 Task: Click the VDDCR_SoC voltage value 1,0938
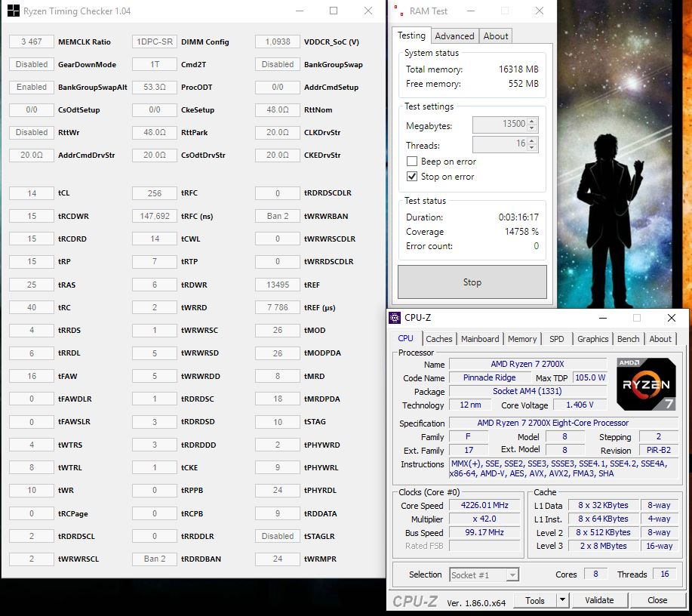tap(278, 42)
